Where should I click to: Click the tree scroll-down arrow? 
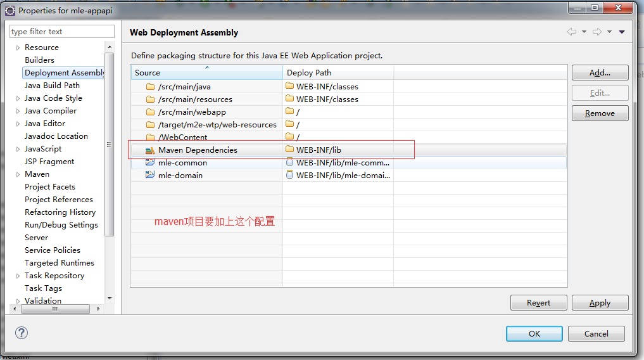pos(110,299)
